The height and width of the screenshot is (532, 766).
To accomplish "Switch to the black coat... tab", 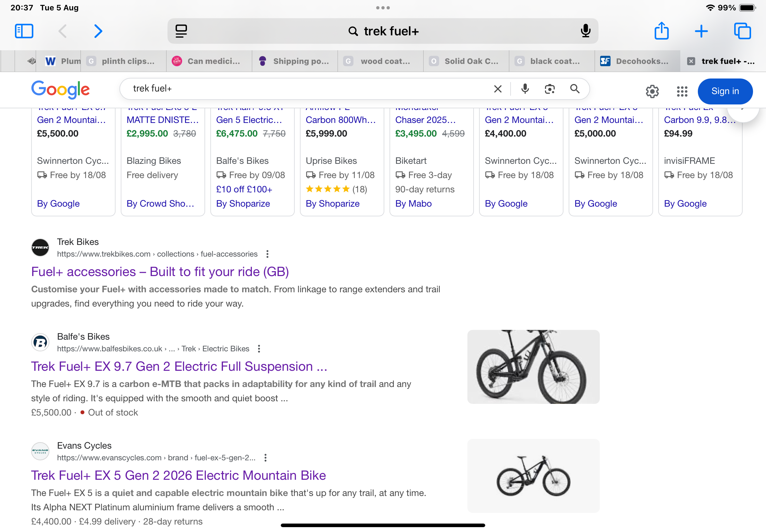I will pos(552,61).
